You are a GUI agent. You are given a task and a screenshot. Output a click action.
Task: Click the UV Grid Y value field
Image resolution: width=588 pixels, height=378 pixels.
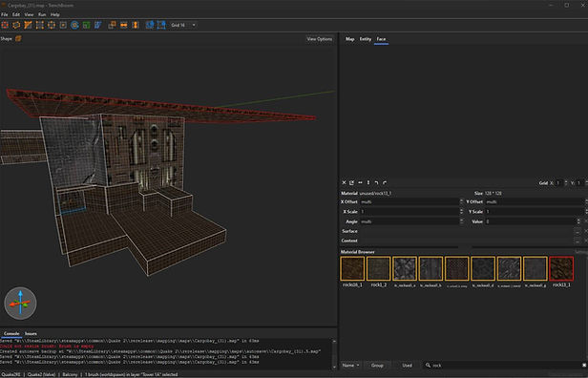(x=579, y=183)
